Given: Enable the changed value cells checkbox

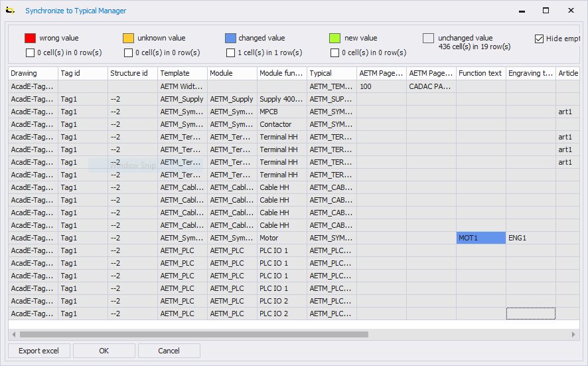Looking at the screenshot, I should click(x=231, y=53).
